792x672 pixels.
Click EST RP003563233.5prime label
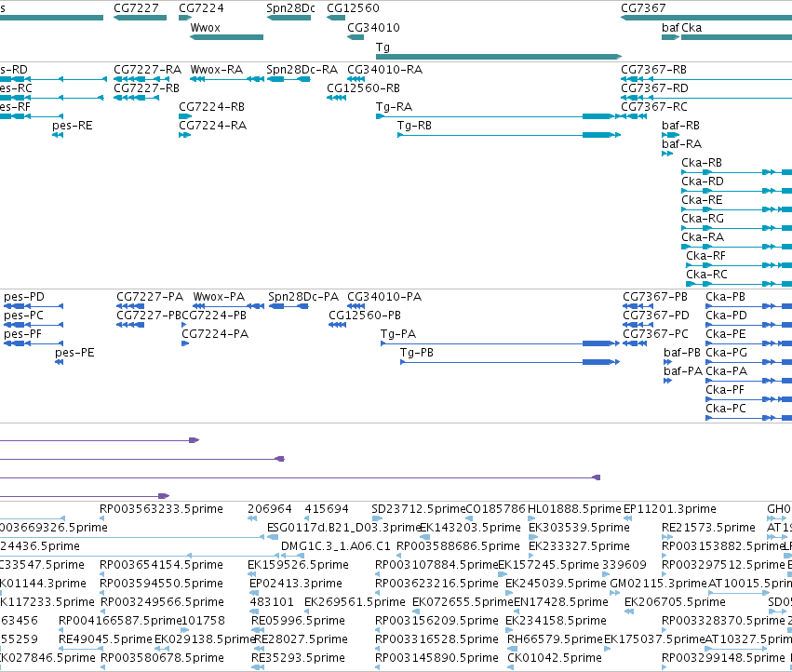click(x=161, y=509)
